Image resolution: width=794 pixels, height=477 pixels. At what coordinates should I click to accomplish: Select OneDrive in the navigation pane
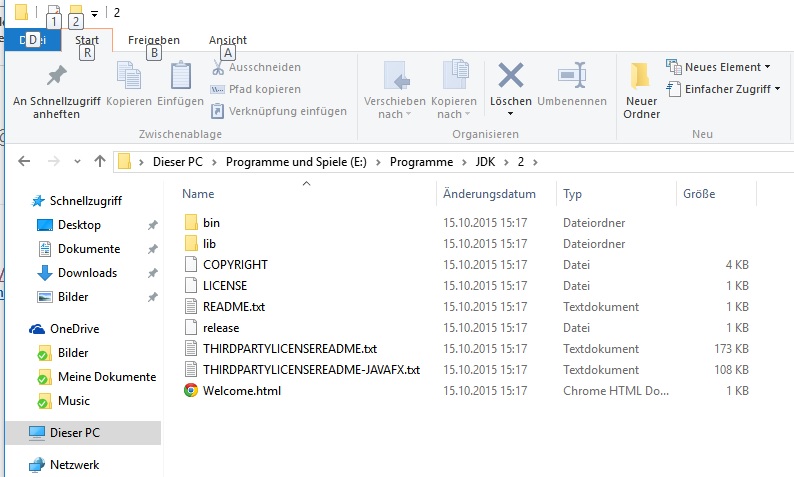[x=74, y=329]
